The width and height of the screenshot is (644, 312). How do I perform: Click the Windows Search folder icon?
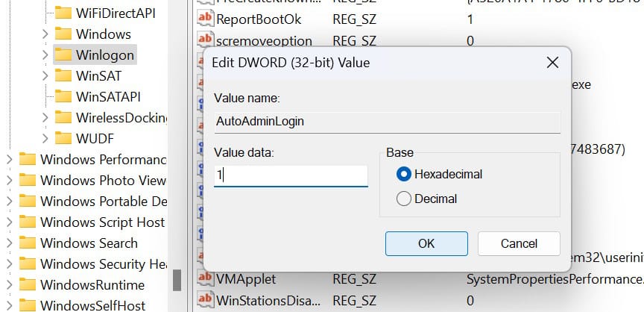click(x=28, y=243)
